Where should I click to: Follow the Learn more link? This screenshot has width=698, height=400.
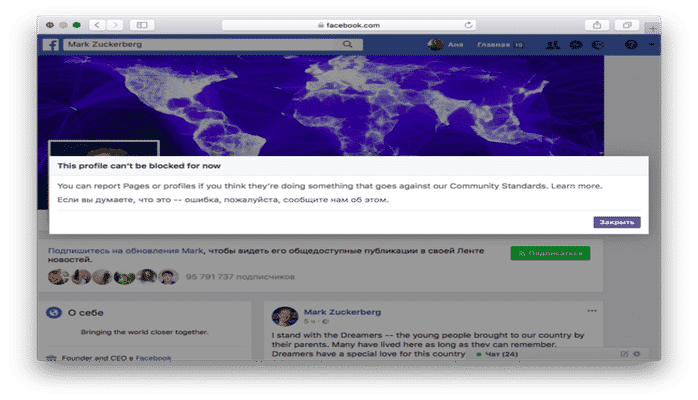(576, 186)
